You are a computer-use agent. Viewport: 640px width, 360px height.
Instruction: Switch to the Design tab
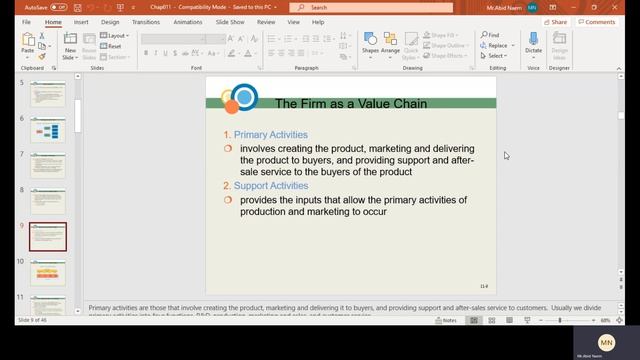[x=110, y=22]
